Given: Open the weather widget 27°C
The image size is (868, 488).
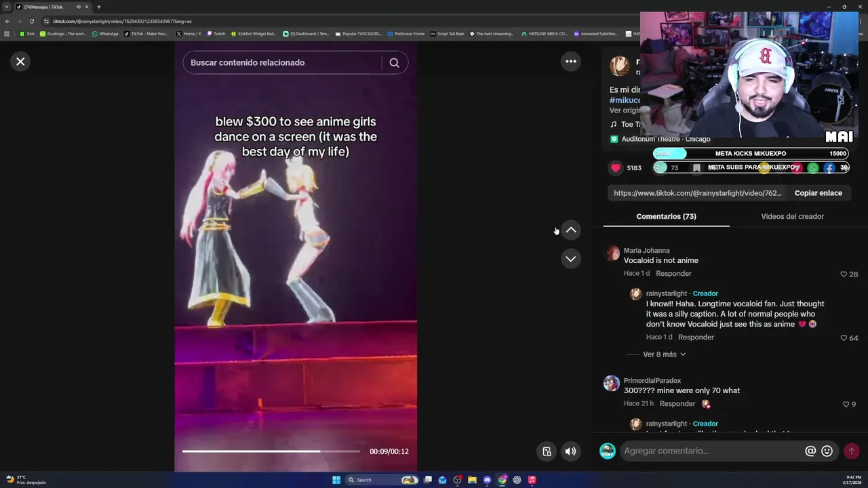Looking at the screenshot, I should click(x=26, y=479).
